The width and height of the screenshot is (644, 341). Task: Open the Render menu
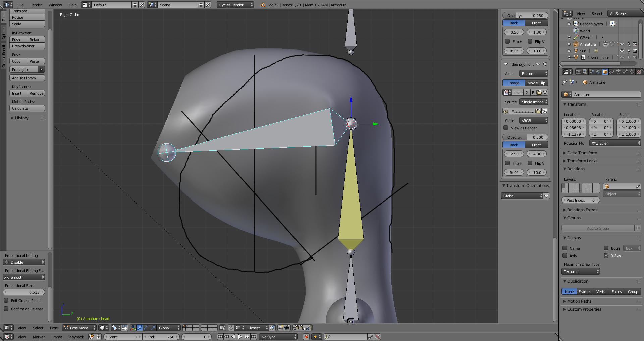click(x=36, y=5)
